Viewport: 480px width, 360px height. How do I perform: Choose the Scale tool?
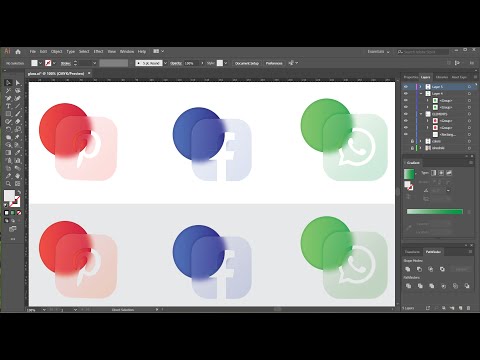point(18,129)
